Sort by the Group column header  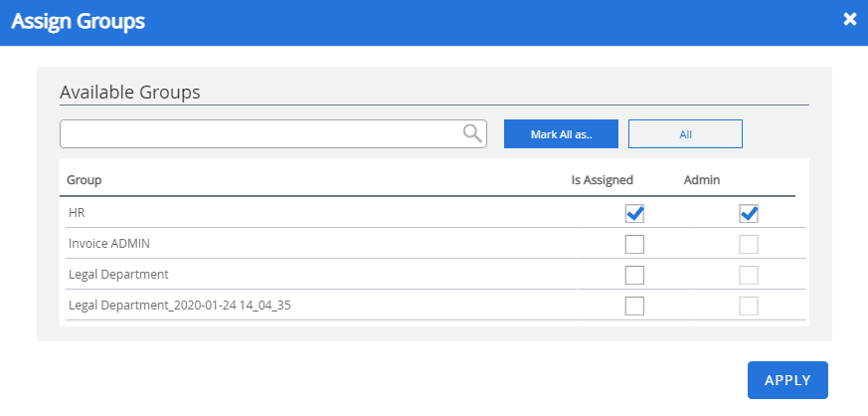tap(85, 180)
